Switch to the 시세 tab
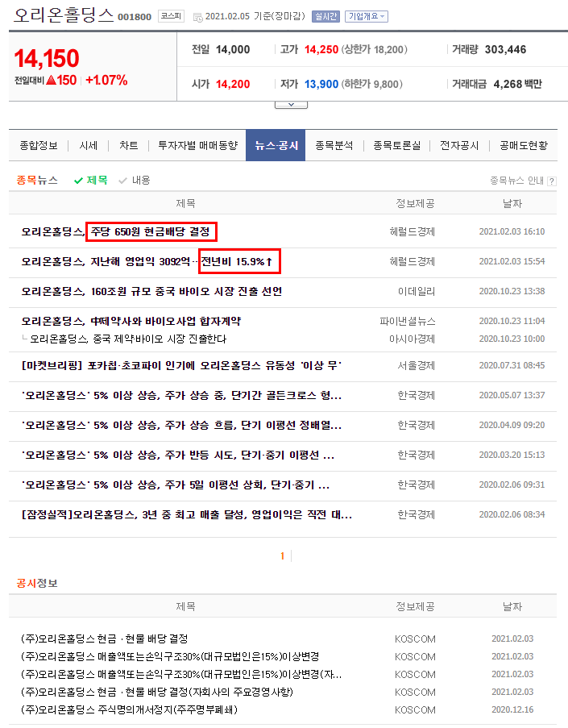The image size is (568, 728). 88,146
